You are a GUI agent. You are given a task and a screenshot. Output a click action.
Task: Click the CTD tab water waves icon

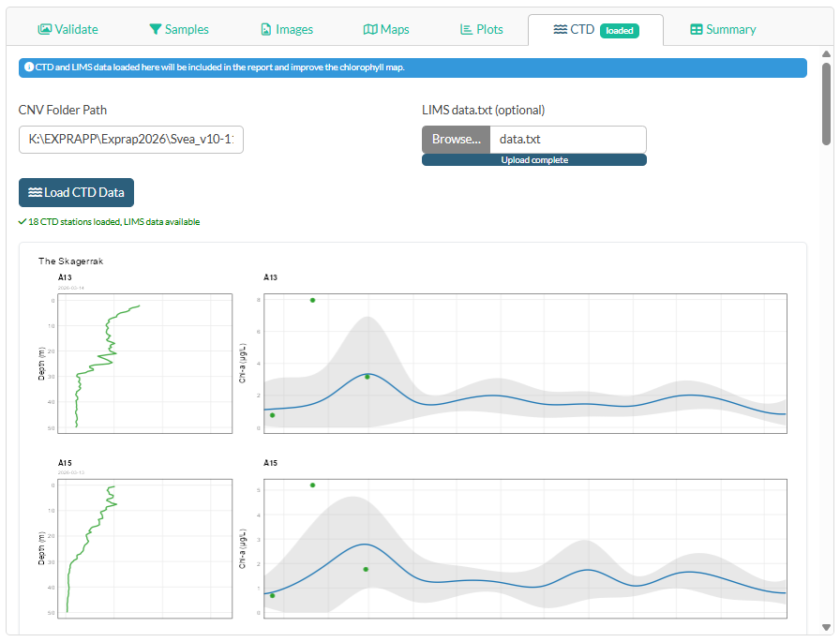(x=559, y=30)
